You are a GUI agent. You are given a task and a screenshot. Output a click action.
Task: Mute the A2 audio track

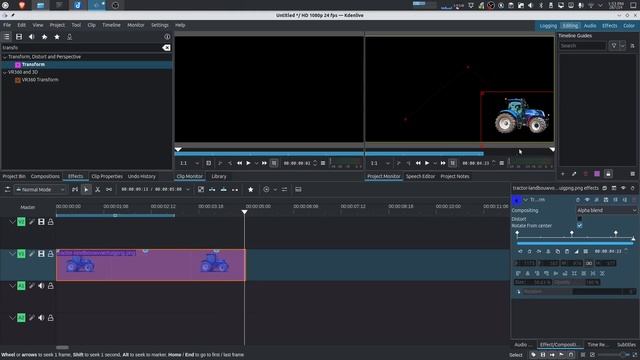click(x=41, y=318)
